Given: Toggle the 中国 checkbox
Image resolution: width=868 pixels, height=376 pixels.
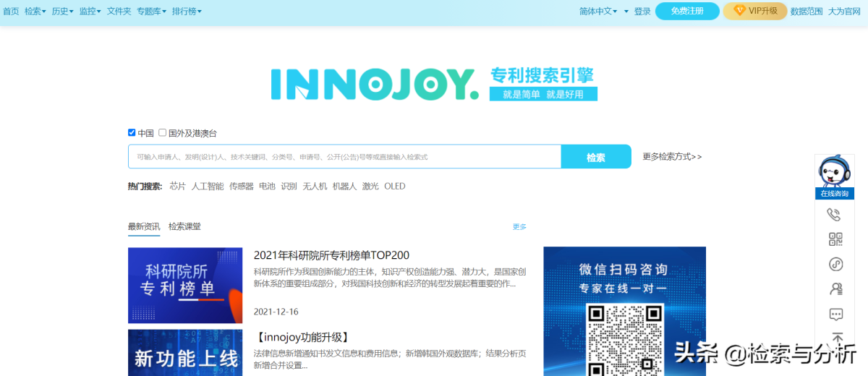Looking at the screenshot, I should click(x=132, y=132).
